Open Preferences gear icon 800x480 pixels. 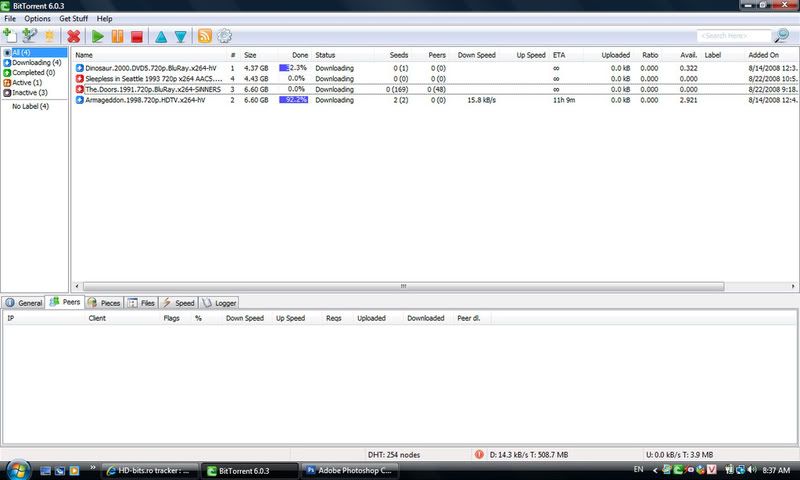(x=224, y=36)
